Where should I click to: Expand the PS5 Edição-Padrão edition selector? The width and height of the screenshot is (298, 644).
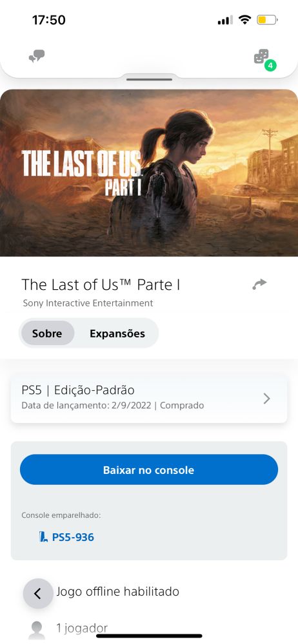149,399
